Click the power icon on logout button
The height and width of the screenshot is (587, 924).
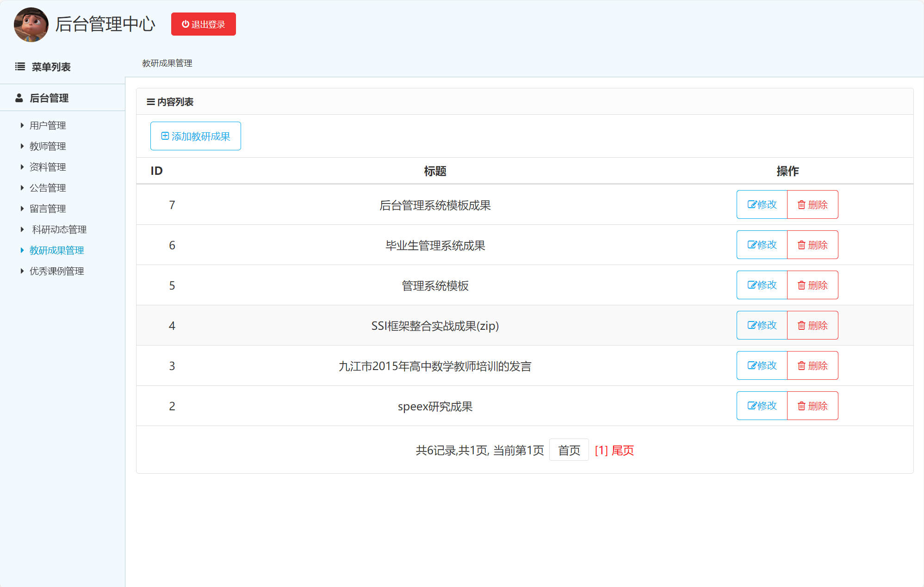click(x=185, y=24)
